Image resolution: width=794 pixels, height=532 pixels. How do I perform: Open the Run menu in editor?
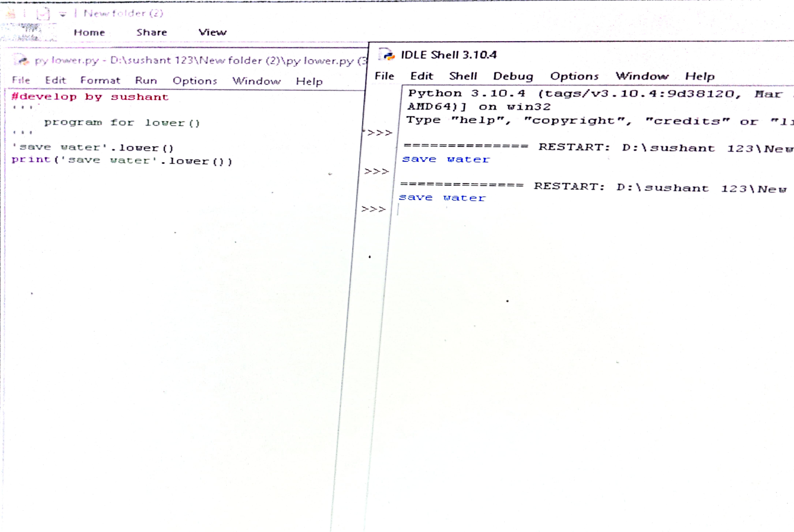click(146, 80)
